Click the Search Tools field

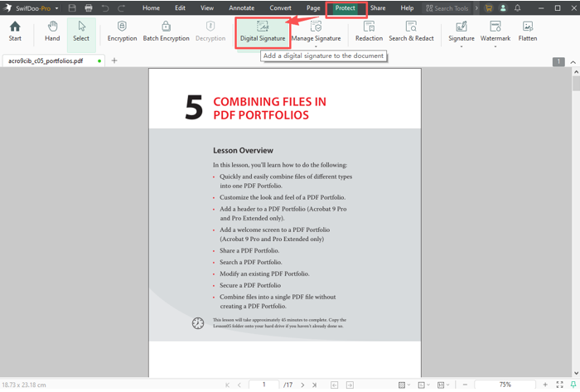point(447,8)
